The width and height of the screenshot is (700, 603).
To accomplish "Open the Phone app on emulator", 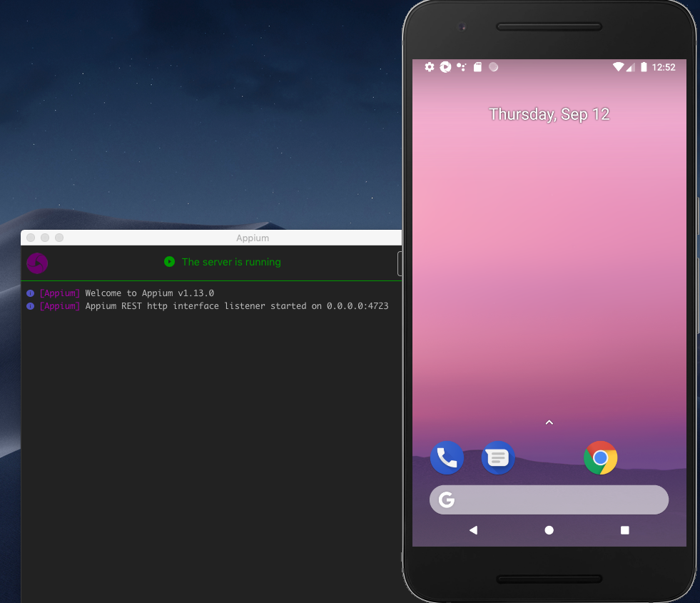I will point(447,457).
